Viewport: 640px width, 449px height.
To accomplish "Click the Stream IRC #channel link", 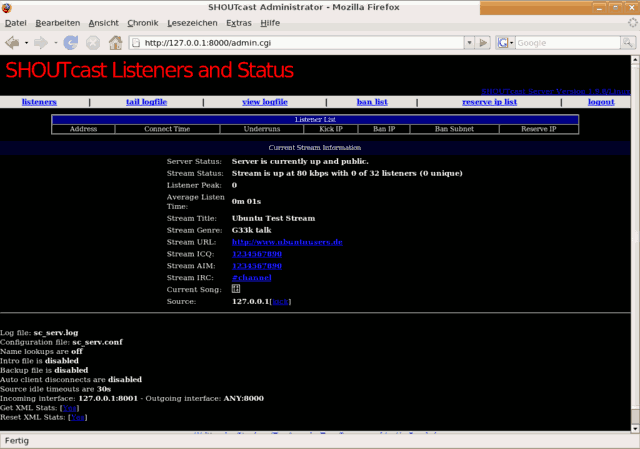I will (251, 278).
